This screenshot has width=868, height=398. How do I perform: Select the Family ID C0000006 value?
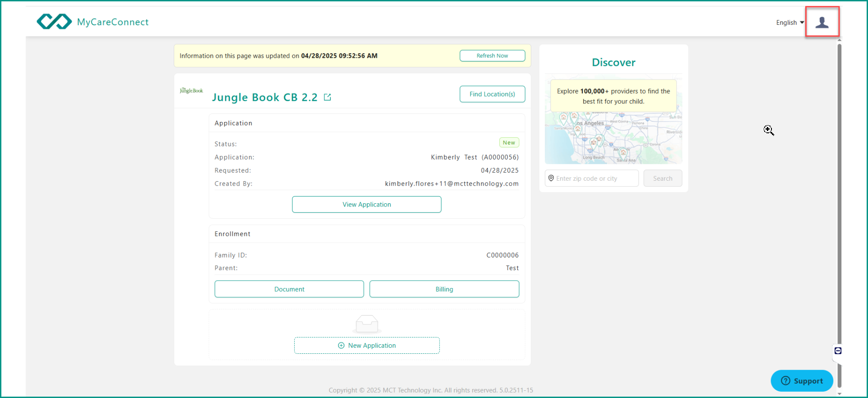pos(502,255)
